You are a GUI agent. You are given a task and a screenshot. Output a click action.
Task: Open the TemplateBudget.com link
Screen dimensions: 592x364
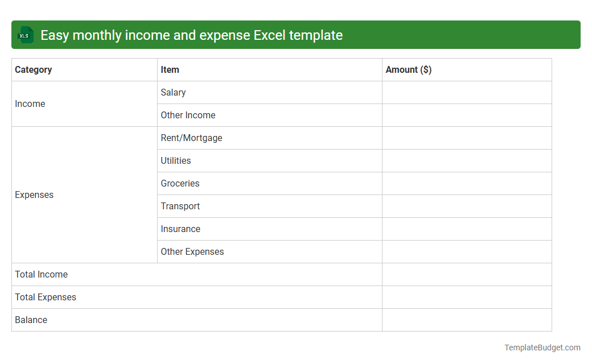point(541,346)
